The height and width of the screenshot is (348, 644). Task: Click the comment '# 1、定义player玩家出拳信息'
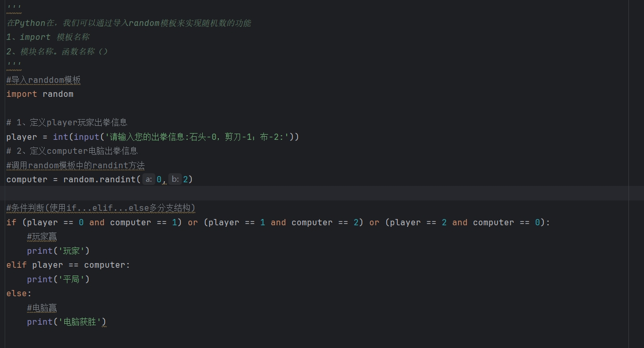pyautogui.click(x=67, y=123)
